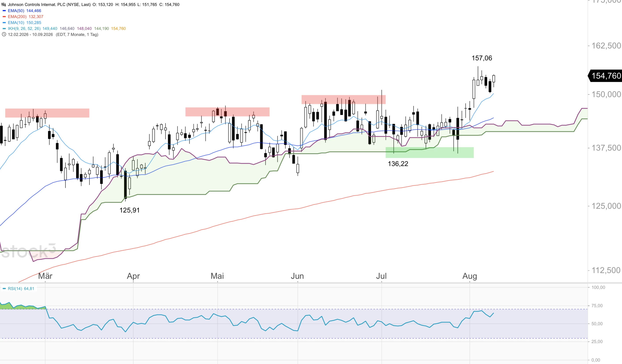Screen dimensions: 622x364
Task: Click the RSI value 64,81
Action: pos(29,288)
